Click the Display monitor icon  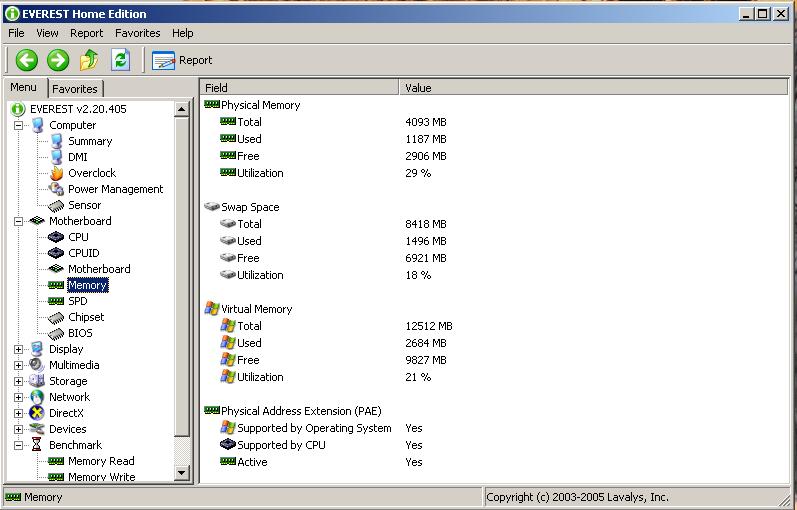click(x=37, y=349)
